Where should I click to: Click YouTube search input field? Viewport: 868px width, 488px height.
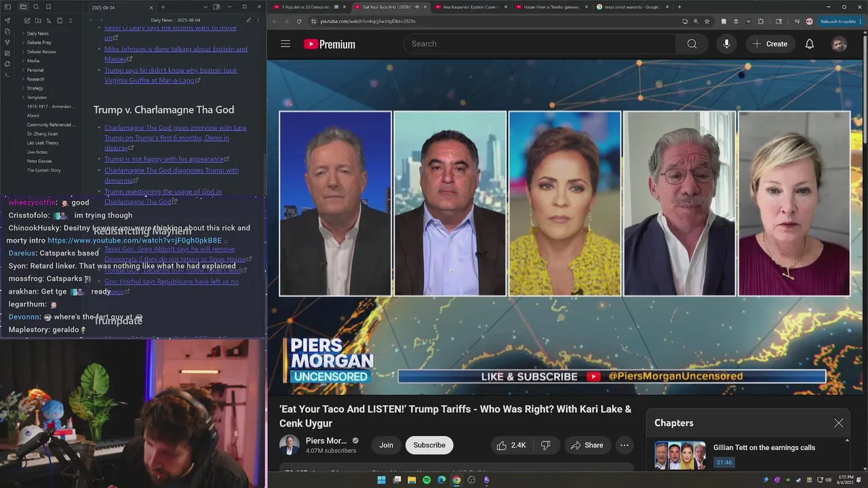click(x=539, y=44)
